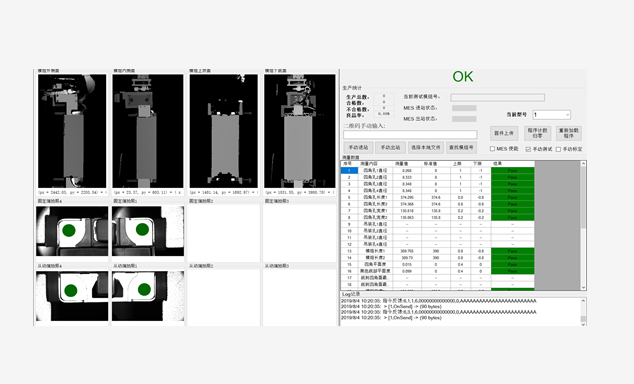The height and width of the screenshot is (384, 634).
Task: Click the 标准值 column header
Action: click(436, 164)
